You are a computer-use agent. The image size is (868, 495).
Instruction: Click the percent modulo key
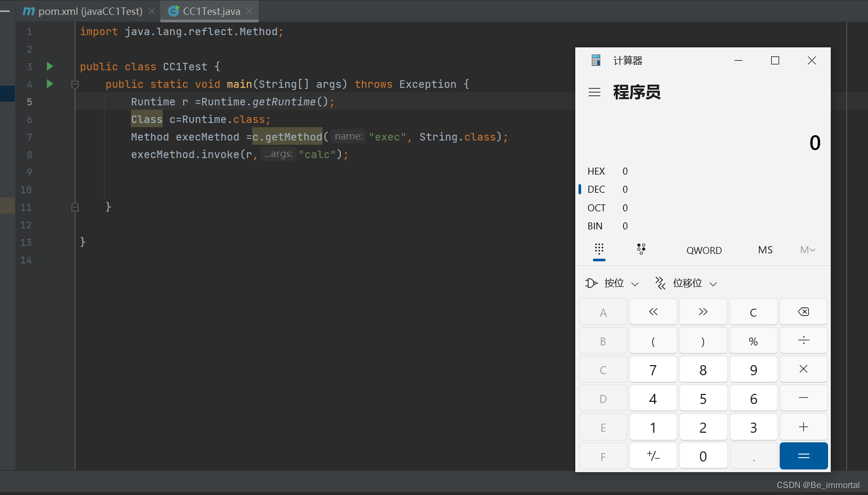pos(753,341)
